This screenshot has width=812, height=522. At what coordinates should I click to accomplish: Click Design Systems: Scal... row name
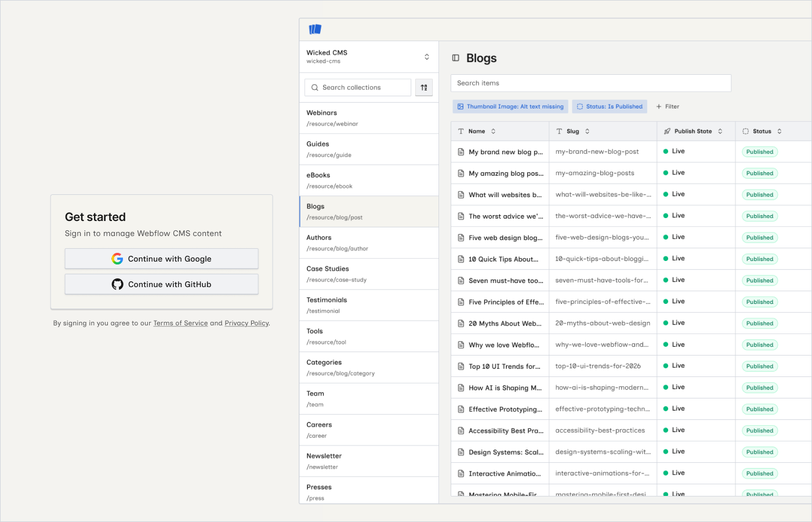pos(506,452)
